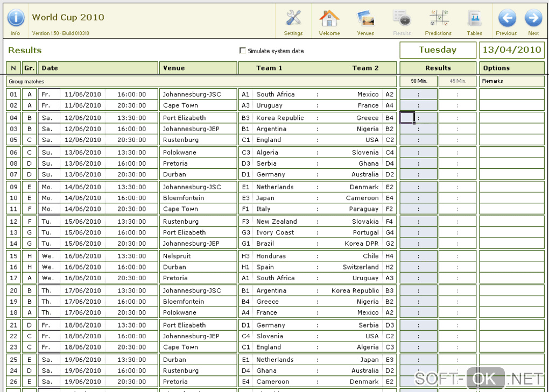Select date 18/06/2010 in match 22

click(83, 336)
